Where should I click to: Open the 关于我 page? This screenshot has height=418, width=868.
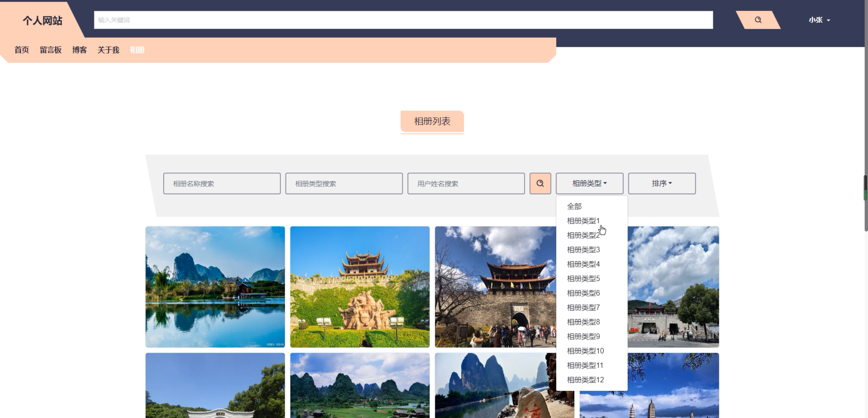click(108, 50)
